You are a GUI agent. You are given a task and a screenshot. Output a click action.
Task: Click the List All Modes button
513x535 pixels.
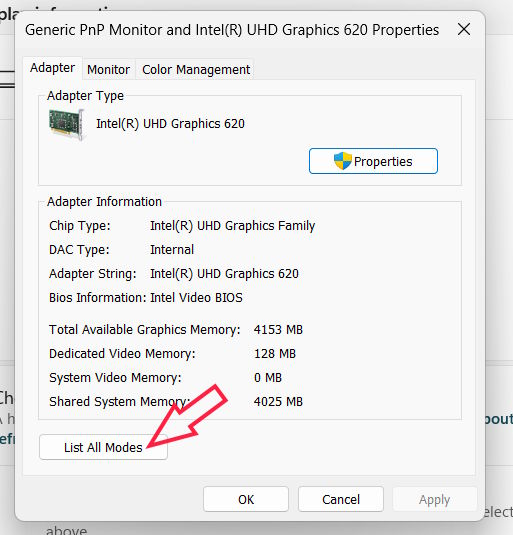click(103, 447)
